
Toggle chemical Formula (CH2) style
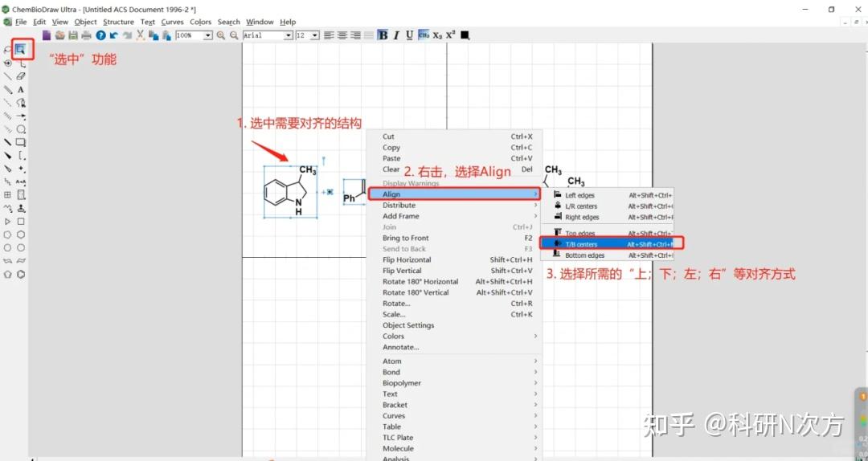pos(424,35)
